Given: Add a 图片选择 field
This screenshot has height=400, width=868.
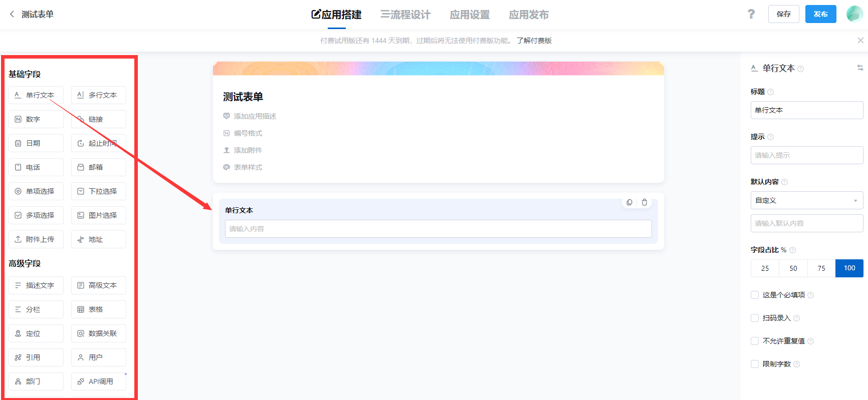Looking at the screenshot, I should click(x=99, y=215).
